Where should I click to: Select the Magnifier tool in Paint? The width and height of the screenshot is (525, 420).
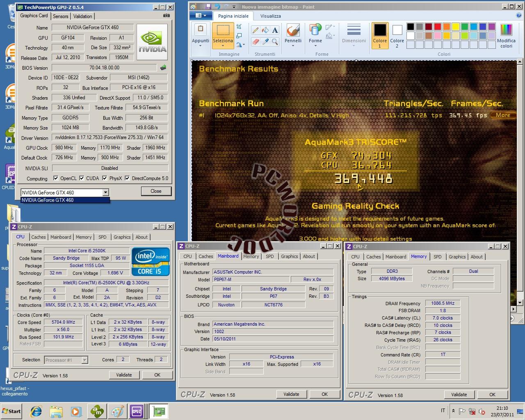[275, 41]
